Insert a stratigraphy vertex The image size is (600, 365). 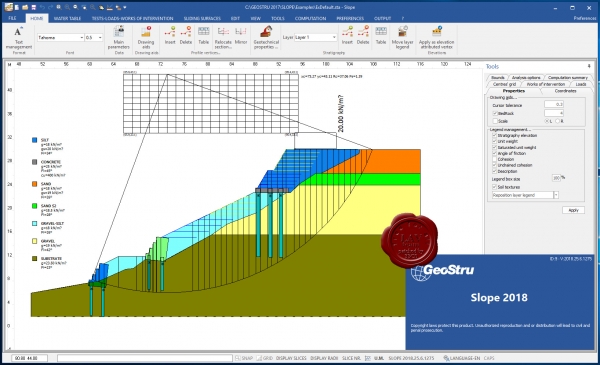347,35
